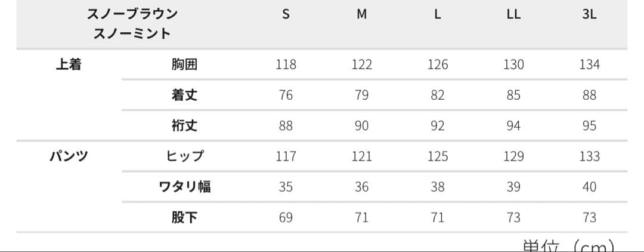Image resolution: width=644 pixels, height=252 pixels.
Task: Click the 股下 value 69 for size S
Action: click(x=286, y=217)
